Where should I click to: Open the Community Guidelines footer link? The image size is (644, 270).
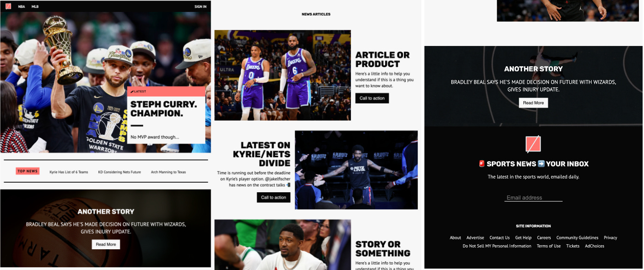[x=577, y=238]
